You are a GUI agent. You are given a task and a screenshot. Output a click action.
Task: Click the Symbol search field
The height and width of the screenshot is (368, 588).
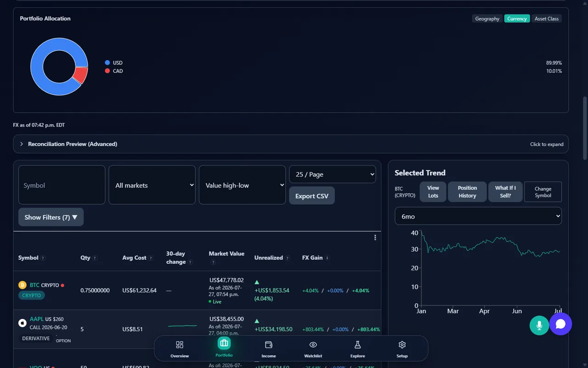62,185
